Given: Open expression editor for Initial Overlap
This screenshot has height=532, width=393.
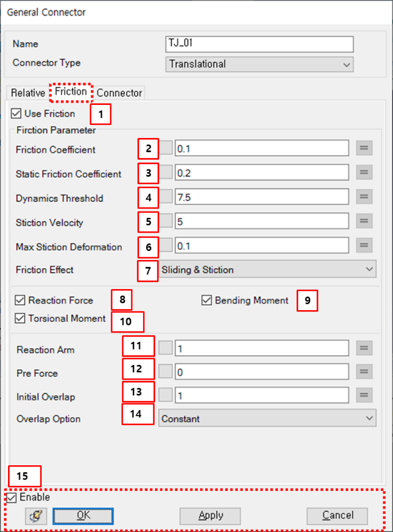Looking at the screenshot, I should tap(364, 395).
